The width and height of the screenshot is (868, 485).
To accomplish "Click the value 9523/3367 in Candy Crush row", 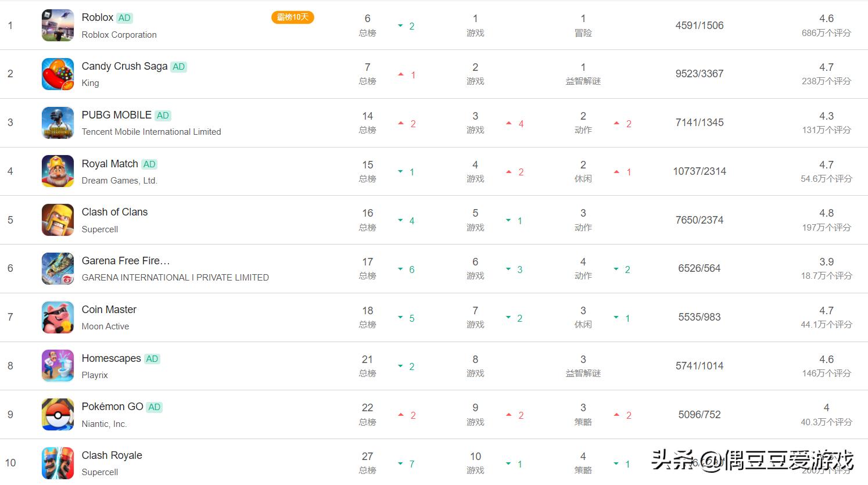I will (x=700, y=74).
